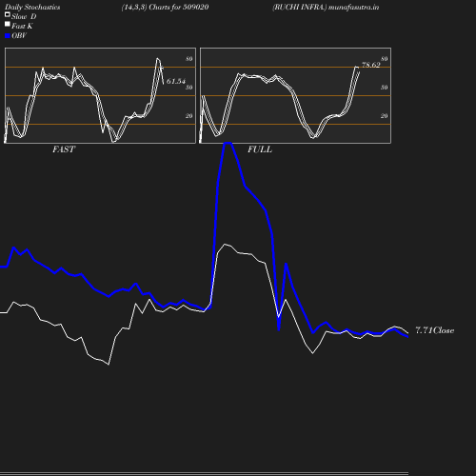Click the 20 axis label in FULL chart
Image resolution: width=476 pixels, height=476 pixels.
point(385,116)
